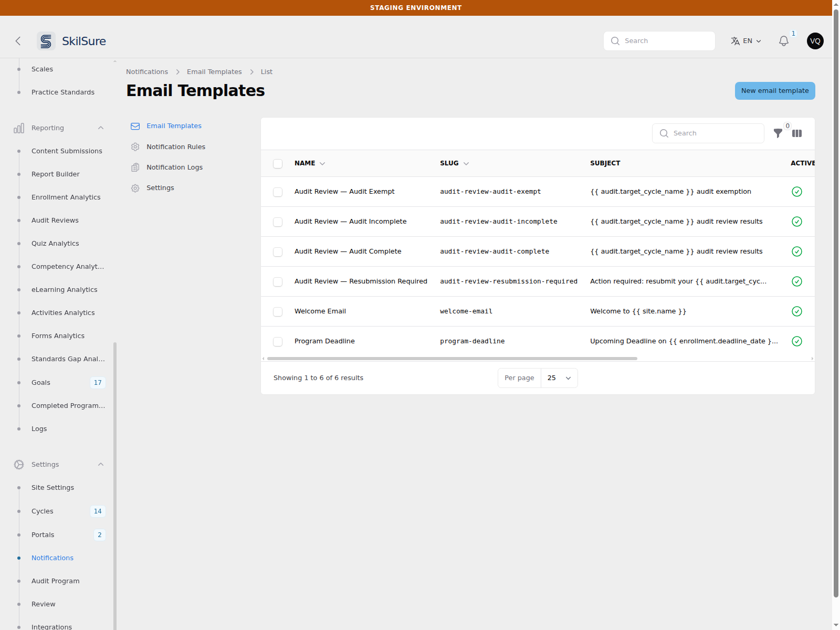The image size is (840, 630).
Task: Click active check icon for Program Deadline row
Action: 796,341
